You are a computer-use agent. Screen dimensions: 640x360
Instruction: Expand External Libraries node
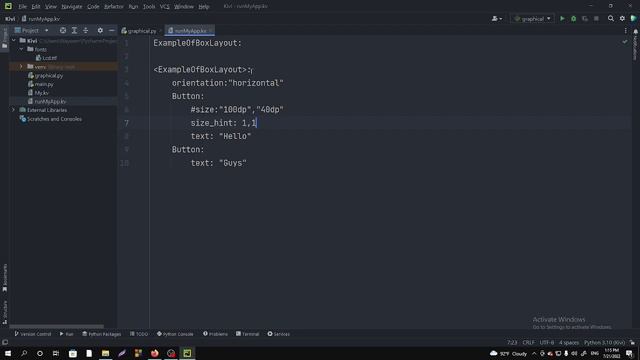tap(13, 110)
